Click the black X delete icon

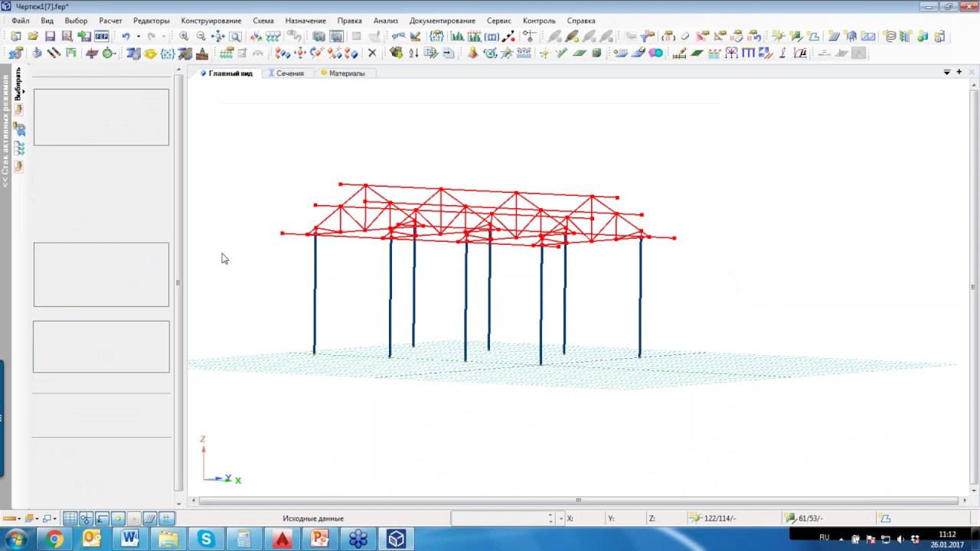pyautogui.click(x=372, y=53)
